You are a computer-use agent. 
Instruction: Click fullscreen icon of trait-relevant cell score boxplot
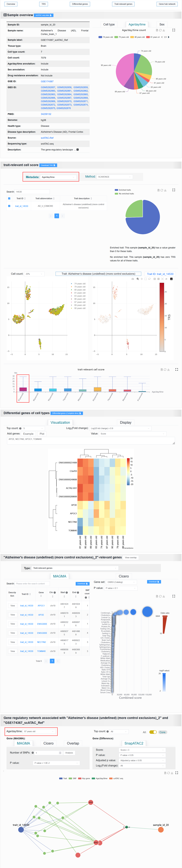click(x=177, y=369)
